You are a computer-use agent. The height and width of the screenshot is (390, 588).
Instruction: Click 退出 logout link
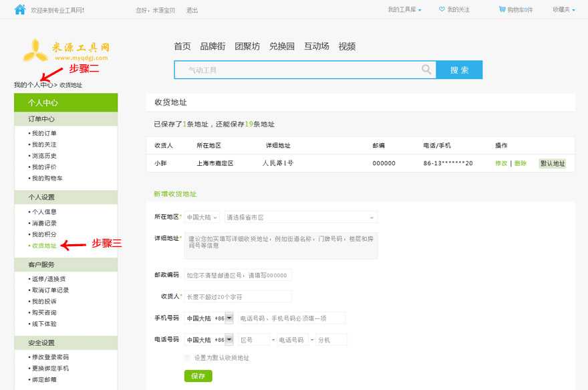tap(192, 11)
